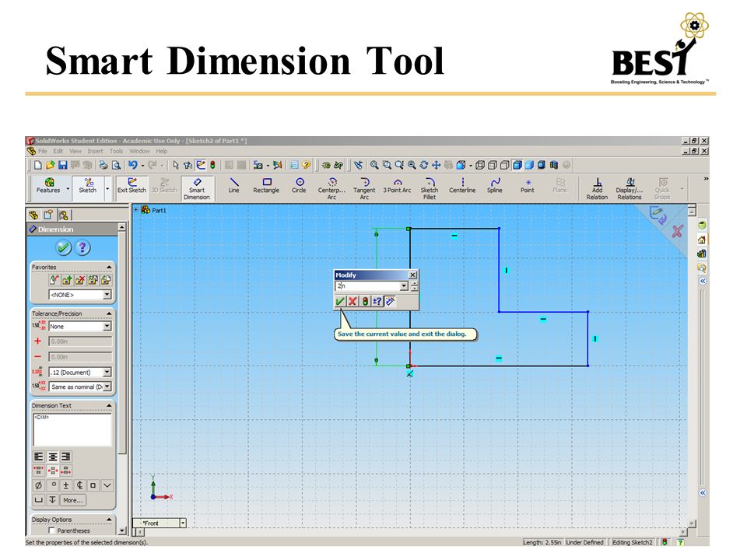Click the Exit Sketch button
Viewport: 747px width, 560px height.
(x=132, y=186)
